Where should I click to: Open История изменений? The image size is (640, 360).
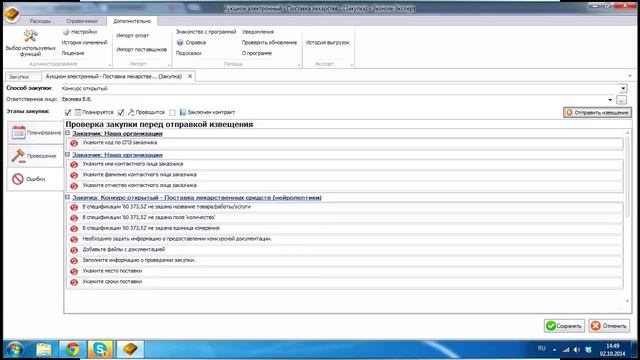[84, 42]
